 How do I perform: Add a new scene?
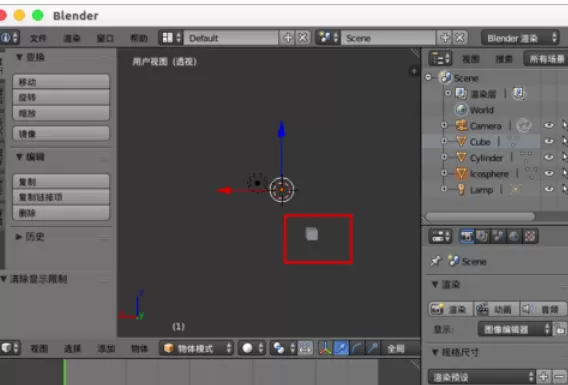[x=445, y=38]
